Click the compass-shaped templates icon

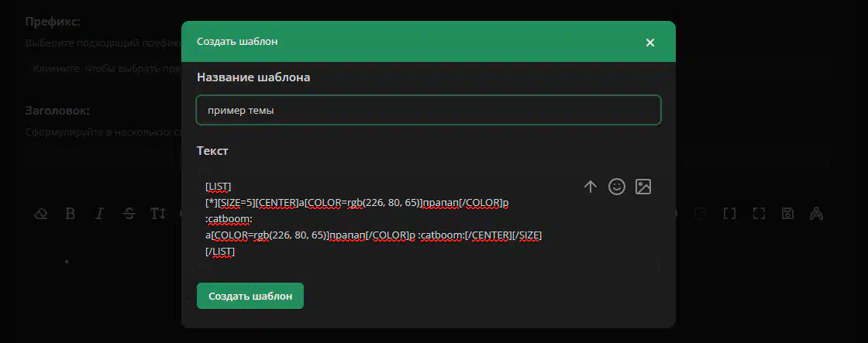[x=816, y=214]
